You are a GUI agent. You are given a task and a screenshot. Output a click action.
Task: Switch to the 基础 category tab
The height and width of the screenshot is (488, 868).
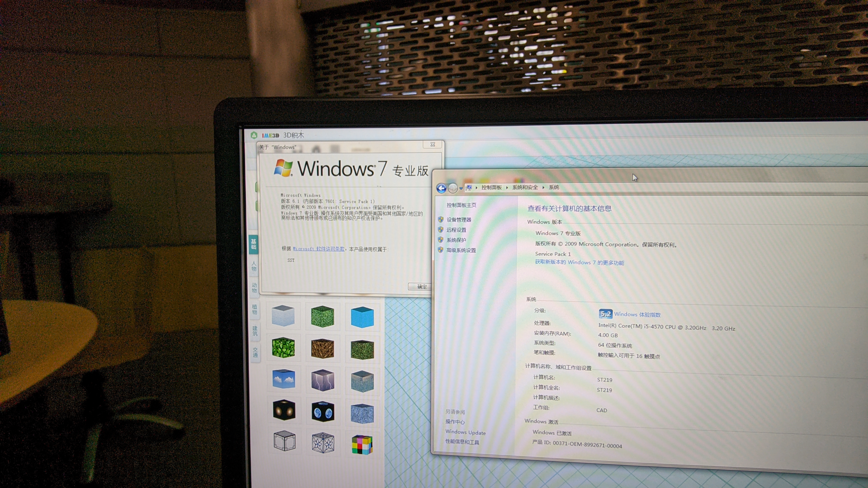click(x=254, y=244)
